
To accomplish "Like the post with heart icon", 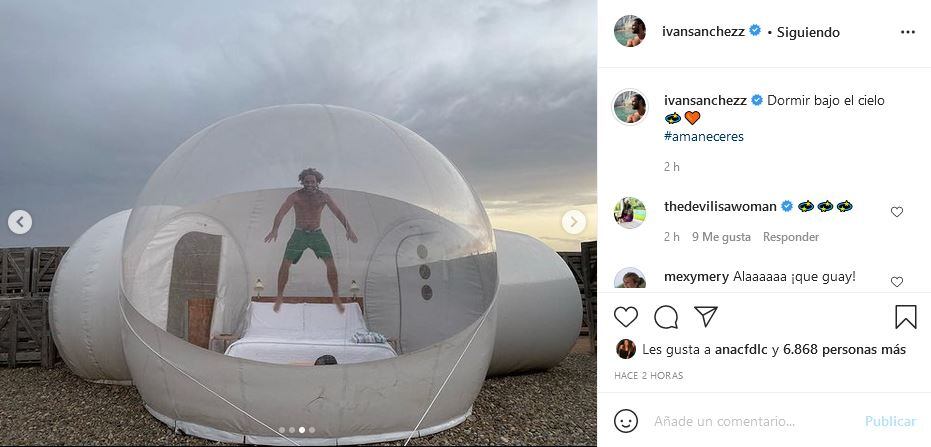I will coord(626,317).
